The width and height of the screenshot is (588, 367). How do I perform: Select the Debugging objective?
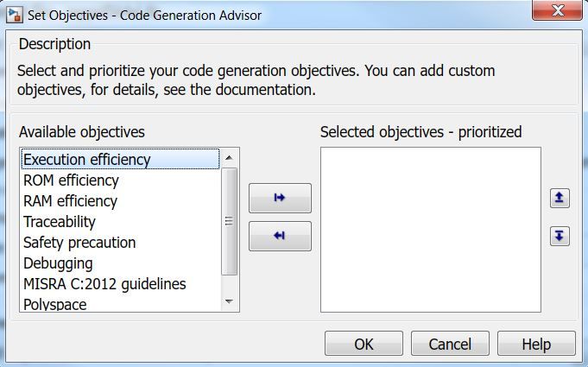[58, 263]
